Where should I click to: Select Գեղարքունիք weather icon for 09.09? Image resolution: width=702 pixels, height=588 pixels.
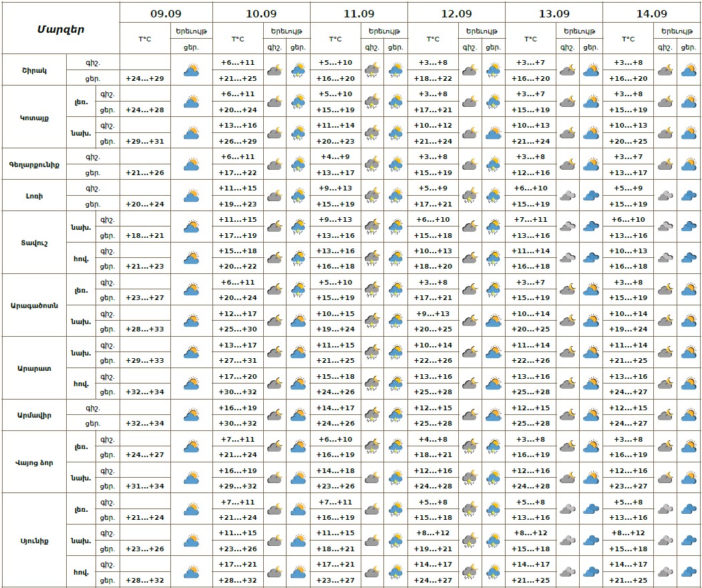click(x=192, y=164)
